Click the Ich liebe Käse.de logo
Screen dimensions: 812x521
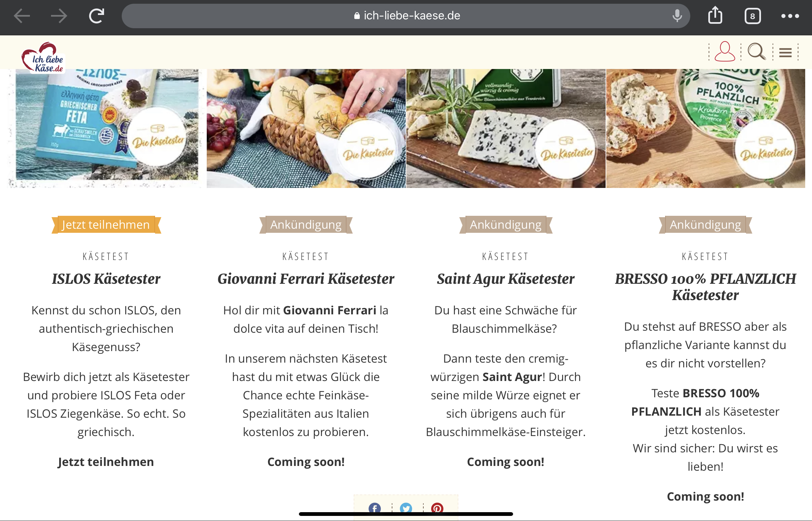click(x=43, y=57)
